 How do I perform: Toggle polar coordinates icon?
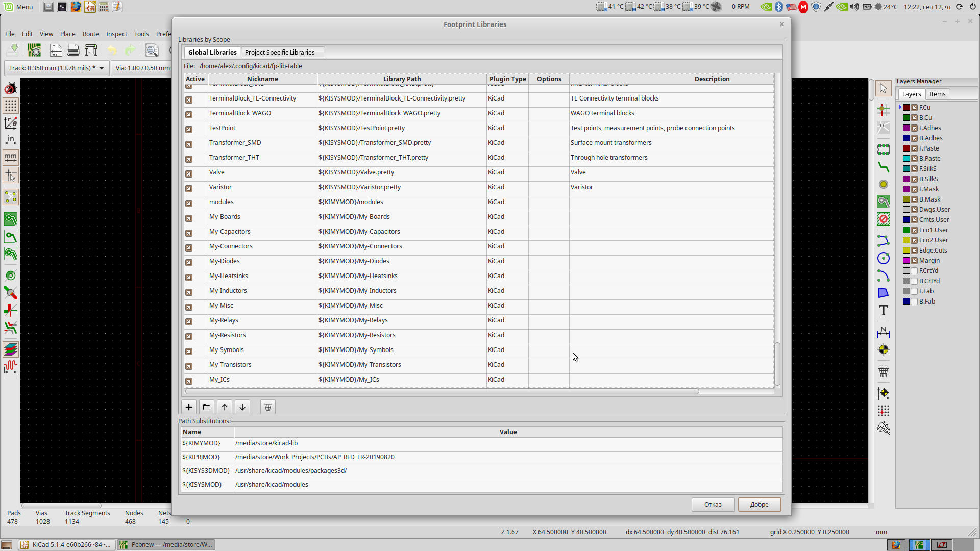coord(11,123)
